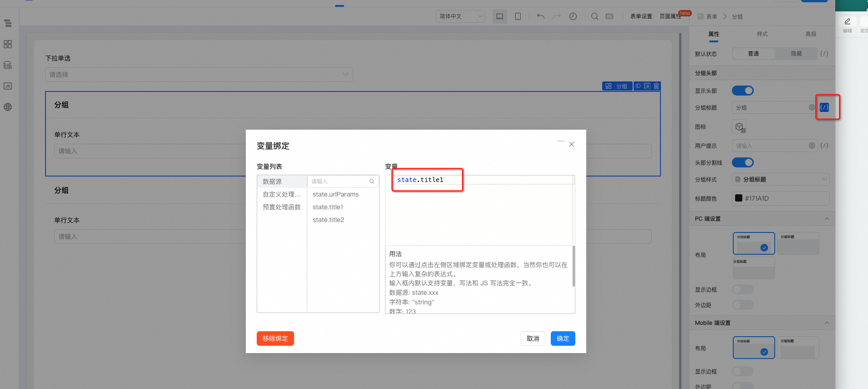Click search icon in variable list
This screenshot has height=389, width=868.
pyautogui.click(x=372, y=182)
